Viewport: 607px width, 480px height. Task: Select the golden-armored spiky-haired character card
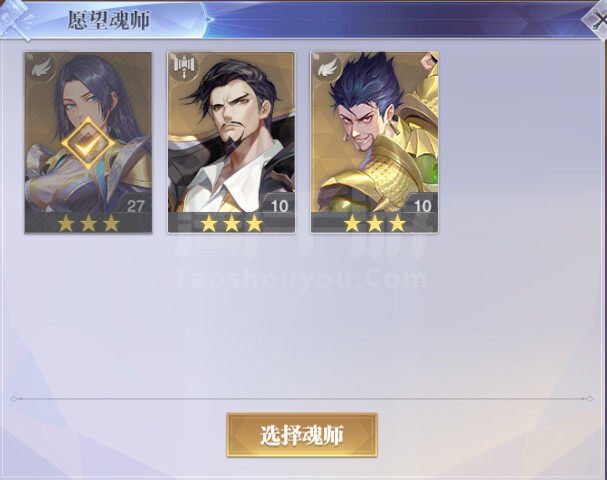(374, 142)
